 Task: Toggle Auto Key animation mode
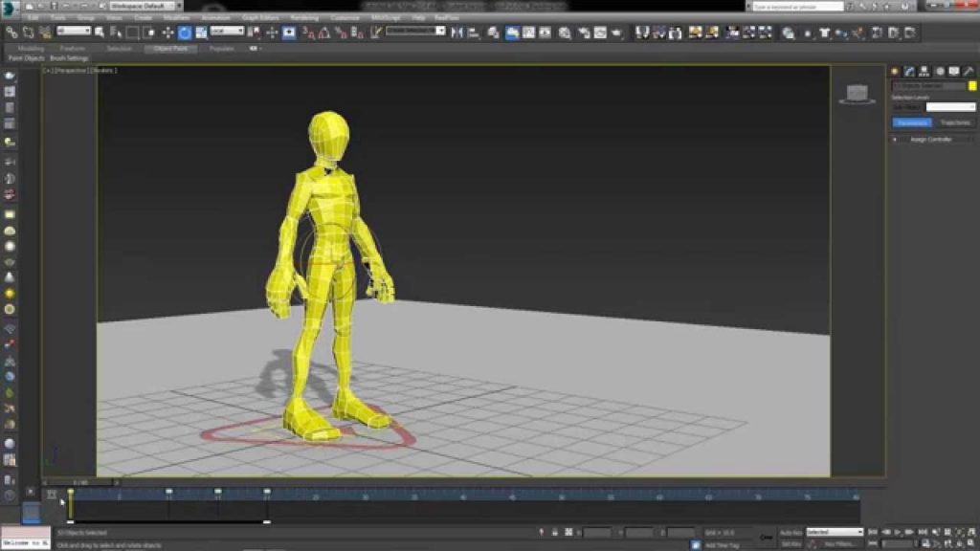pos(792,532)
